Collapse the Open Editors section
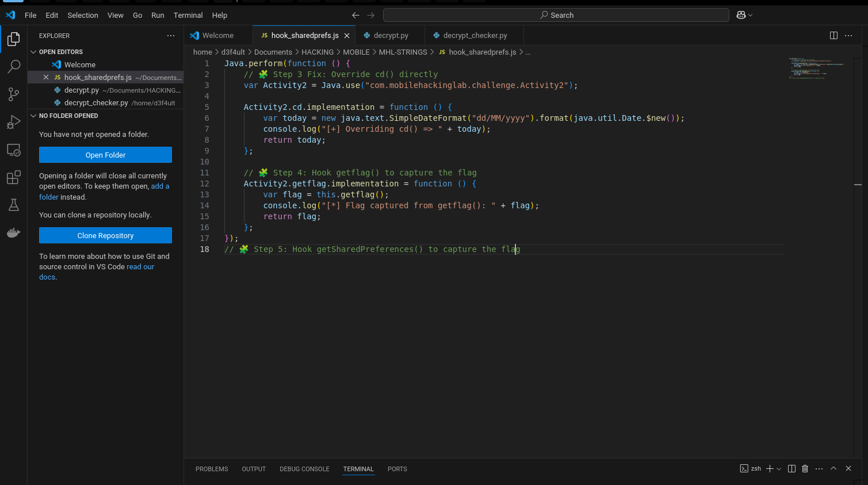This screenshot has height=485, width=868. 106,52
